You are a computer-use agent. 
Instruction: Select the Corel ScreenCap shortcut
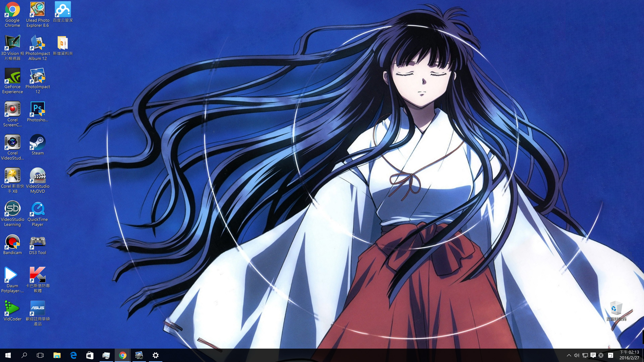pyautogui.click(x=13, y=114)
